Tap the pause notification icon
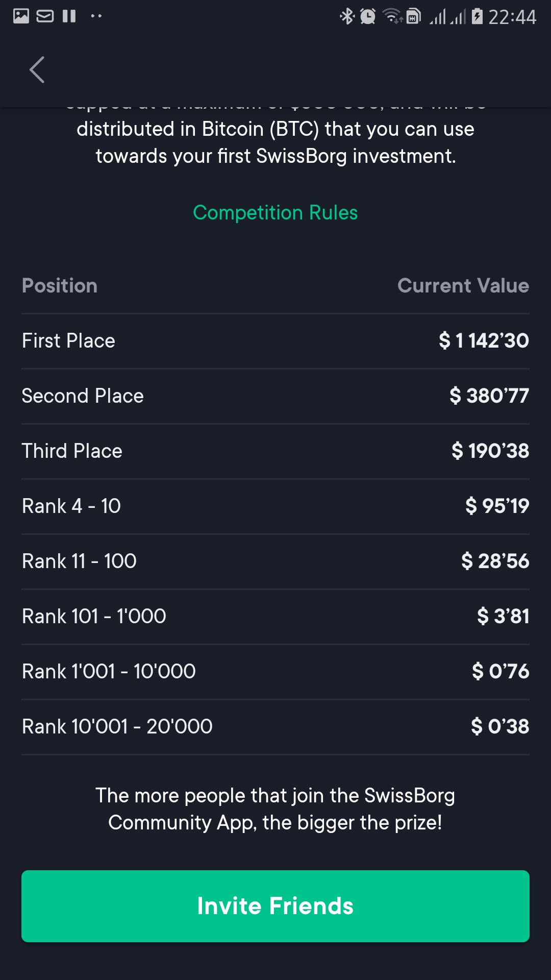Screen dimensions: 551x980 (69, 16)
